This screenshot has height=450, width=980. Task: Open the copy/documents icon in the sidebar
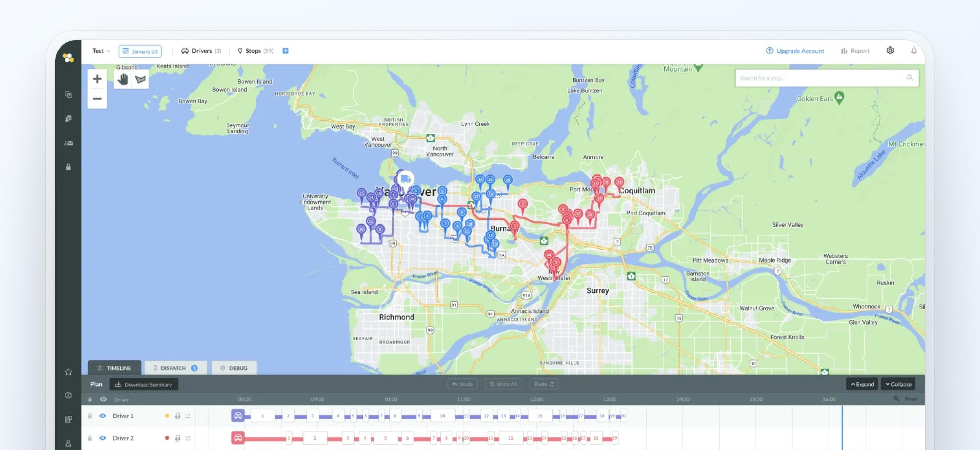click(x=68, y=95)
